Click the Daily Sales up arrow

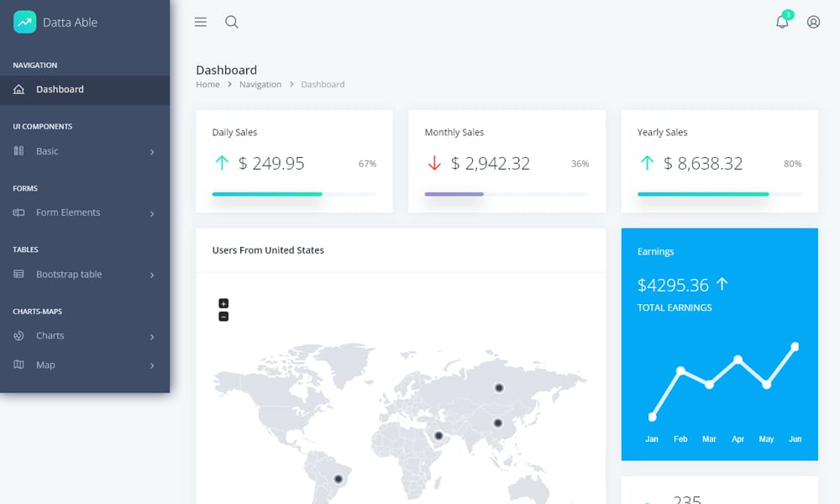(x=222, y=163)
